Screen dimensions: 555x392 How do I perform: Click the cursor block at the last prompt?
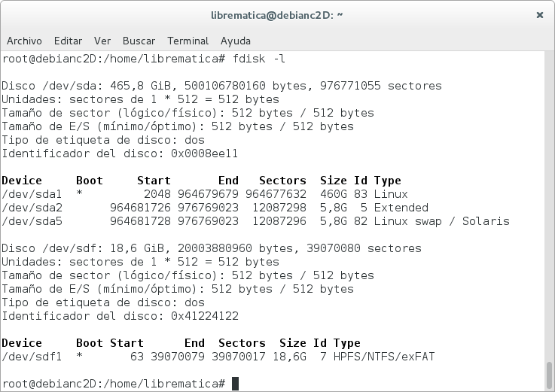(x=236, y=384)
